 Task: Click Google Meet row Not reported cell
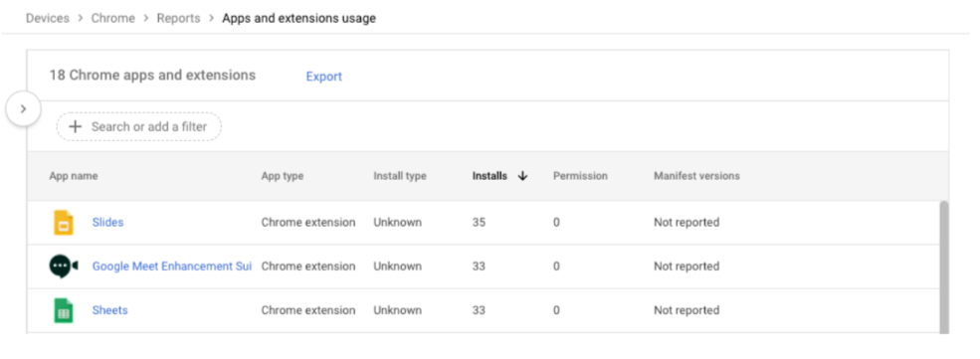pyautogui.click(x=686, y=267)
